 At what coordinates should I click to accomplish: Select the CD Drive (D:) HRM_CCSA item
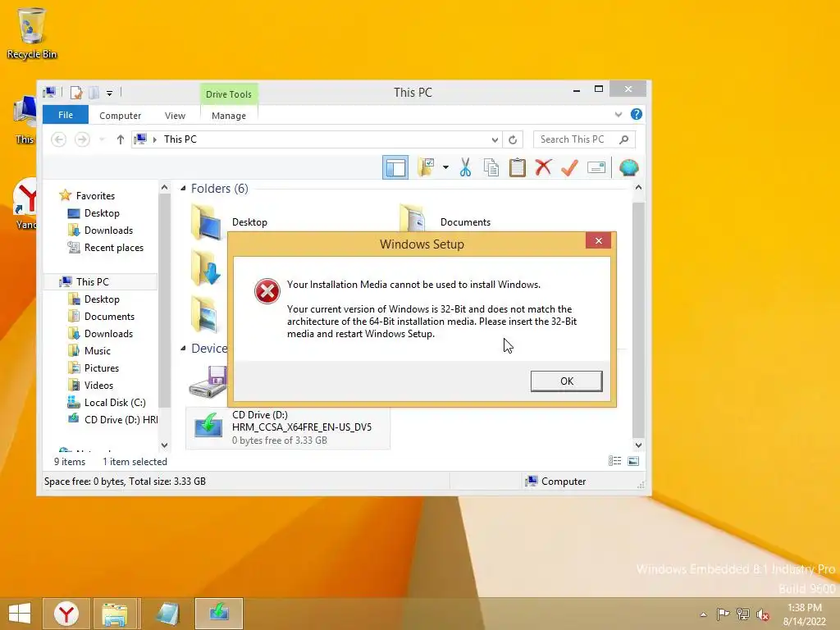coord(287,427)
